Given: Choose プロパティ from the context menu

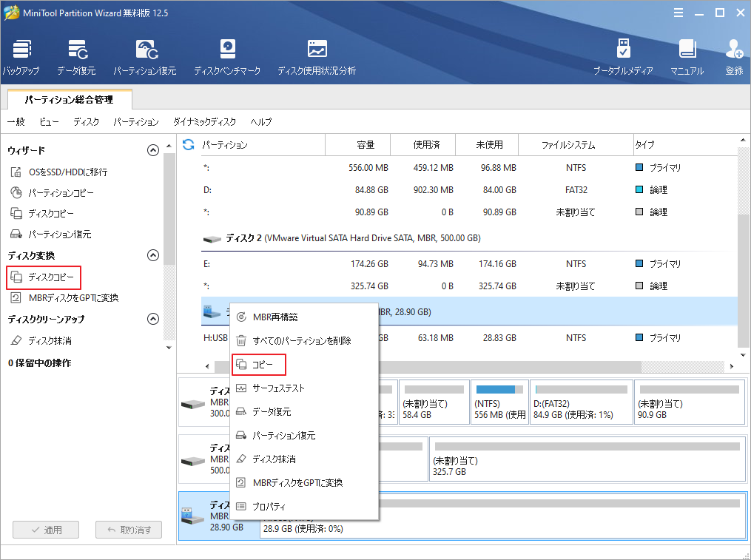Looking at the screenshot, I should click(304, 506).
